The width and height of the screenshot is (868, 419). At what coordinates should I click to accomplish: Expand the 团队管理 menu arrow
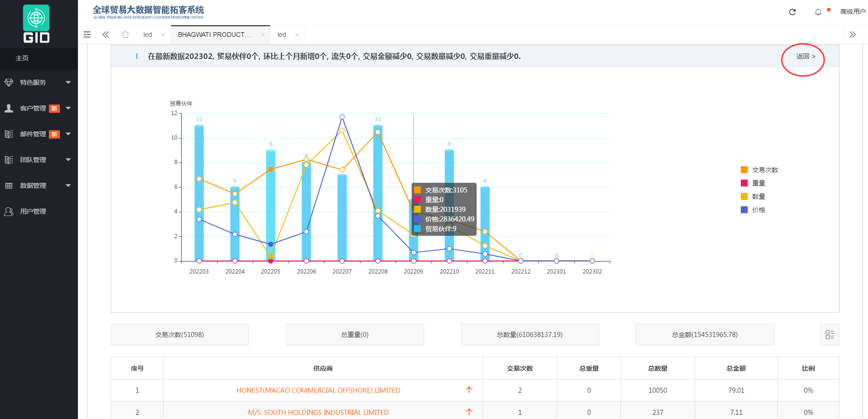[68, 160]
